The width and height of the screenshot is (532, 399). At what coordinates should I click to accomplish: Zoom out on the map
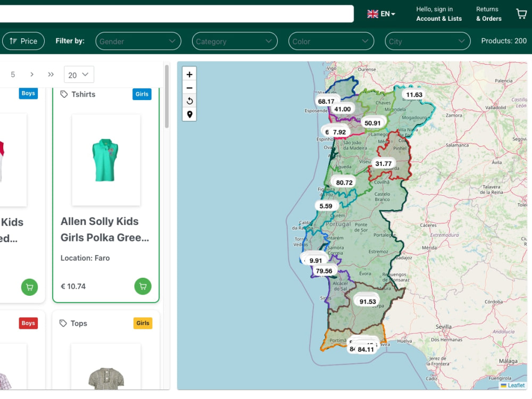189,88
